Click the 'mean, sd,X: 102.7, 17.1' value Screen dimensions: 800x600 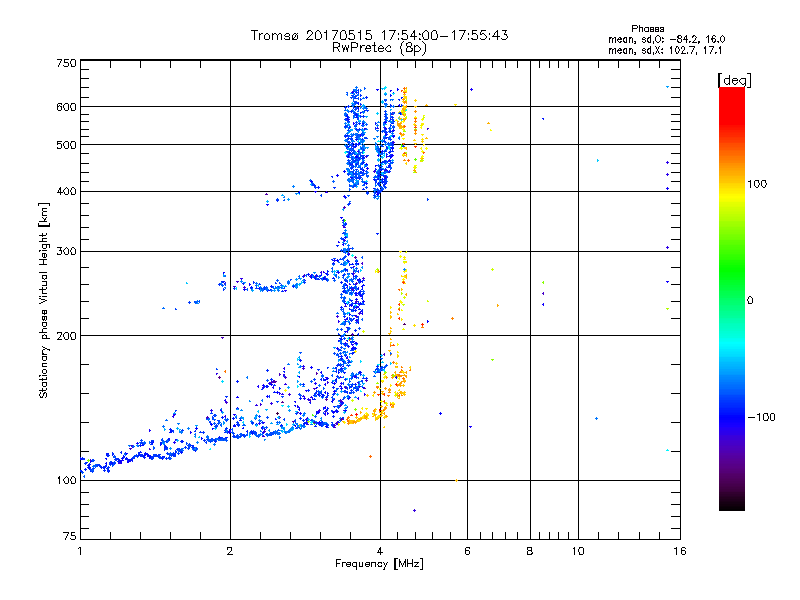(665, 51)
